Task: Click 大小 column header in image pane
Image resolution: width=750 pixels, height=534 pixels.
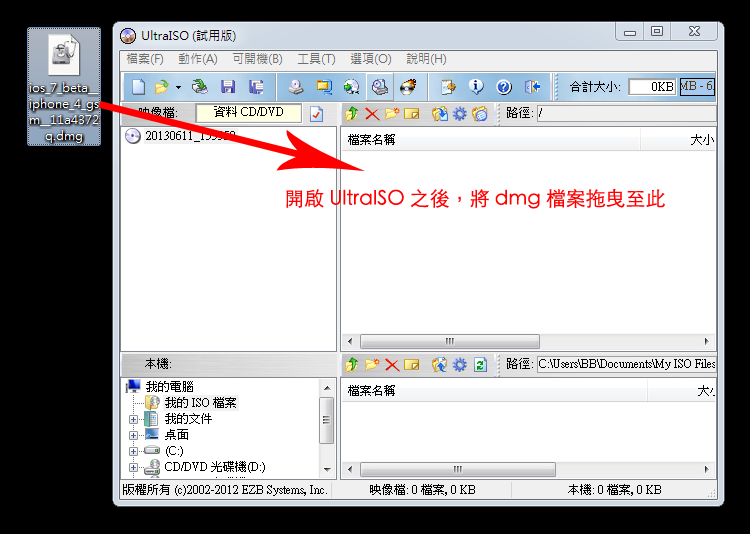Action: pos(678,140)
